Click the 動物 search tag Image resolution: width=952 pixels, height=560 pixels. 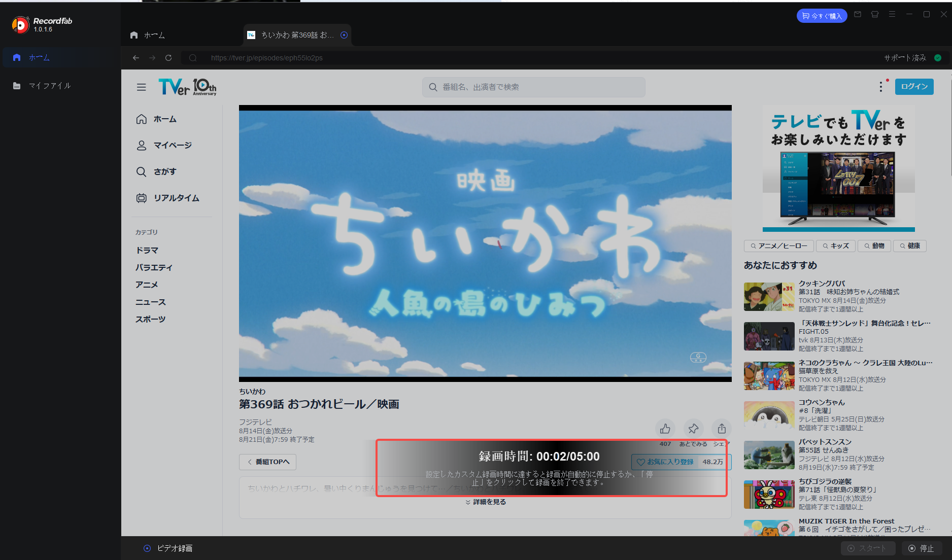point(874,246)
